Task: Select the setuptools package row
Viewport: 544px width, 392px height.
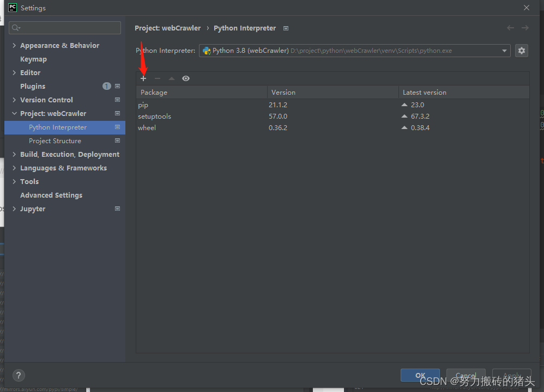Action: (333, 116)
